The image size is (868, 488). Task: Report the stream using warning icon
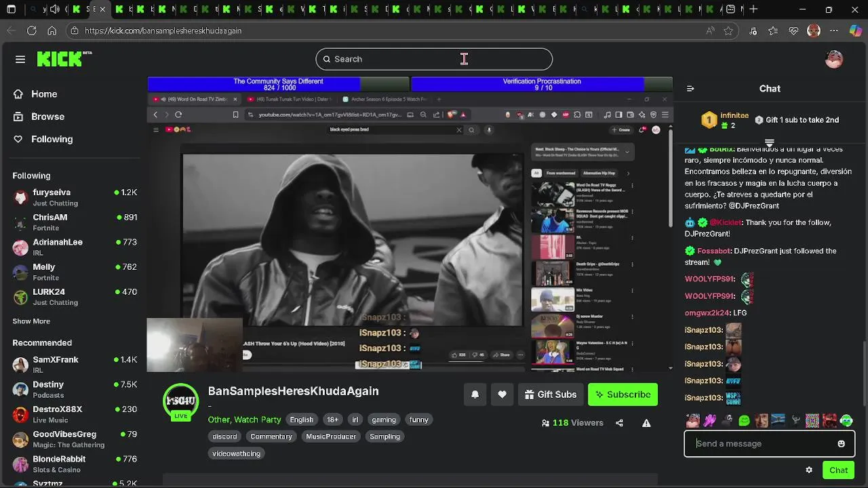[646, 423]
